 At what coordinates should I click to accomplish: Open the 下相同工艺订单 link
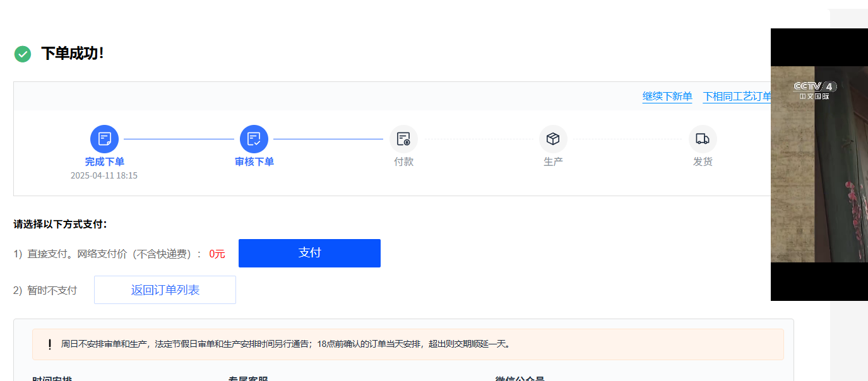tap(737, 97)
